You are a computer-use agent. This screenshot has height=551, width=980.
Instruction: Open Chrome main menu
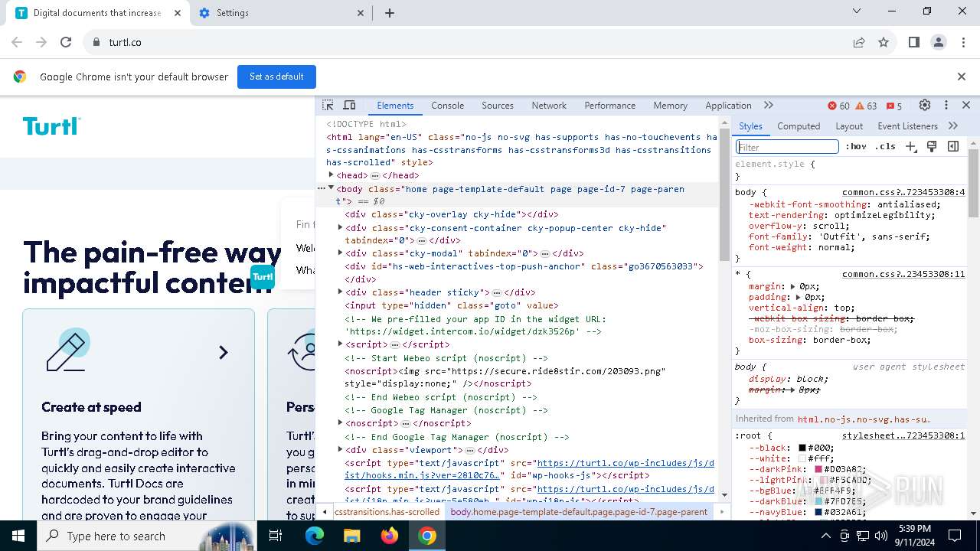coord(962,43)
